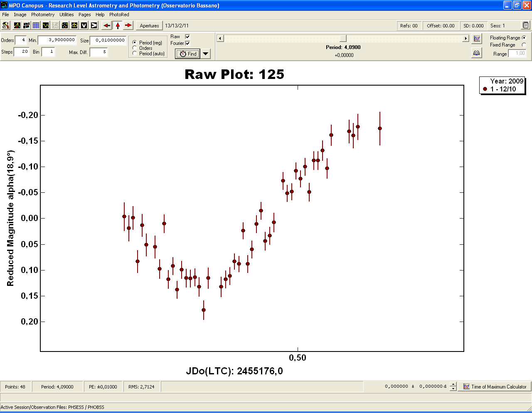Open the Image menu
Viewport: 532px width, 413px height.
point(20,15)
